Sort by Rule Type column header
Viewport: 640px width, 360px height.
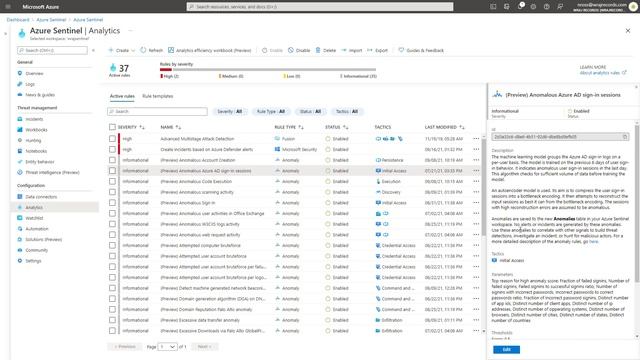(x=289, y=127)
